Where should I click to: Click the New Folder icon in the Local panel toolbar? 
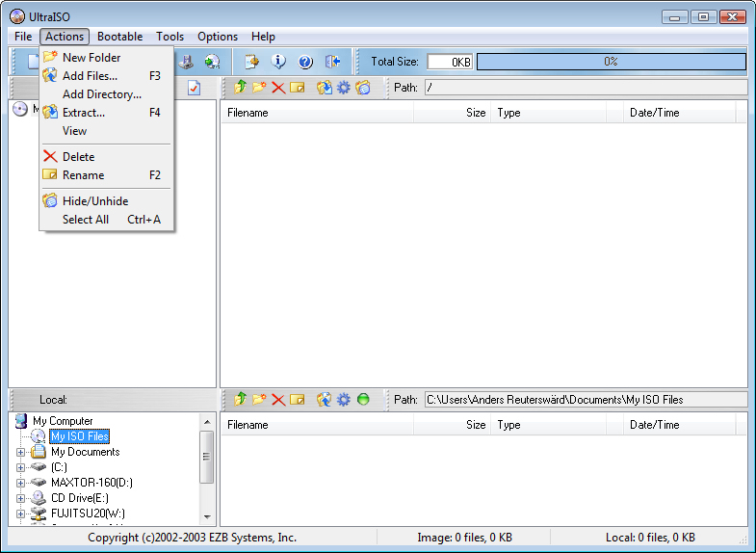pos(259,399)
